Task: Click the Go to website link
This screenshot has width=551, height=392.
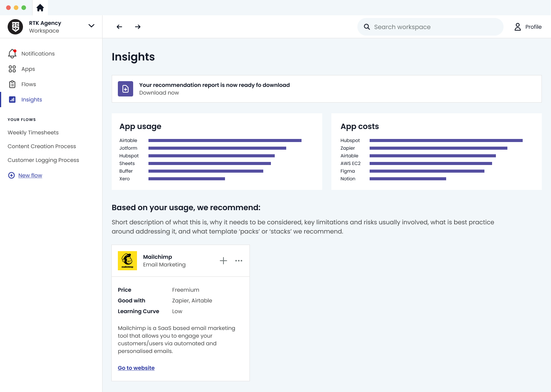Action: click(x=136, y=368)
